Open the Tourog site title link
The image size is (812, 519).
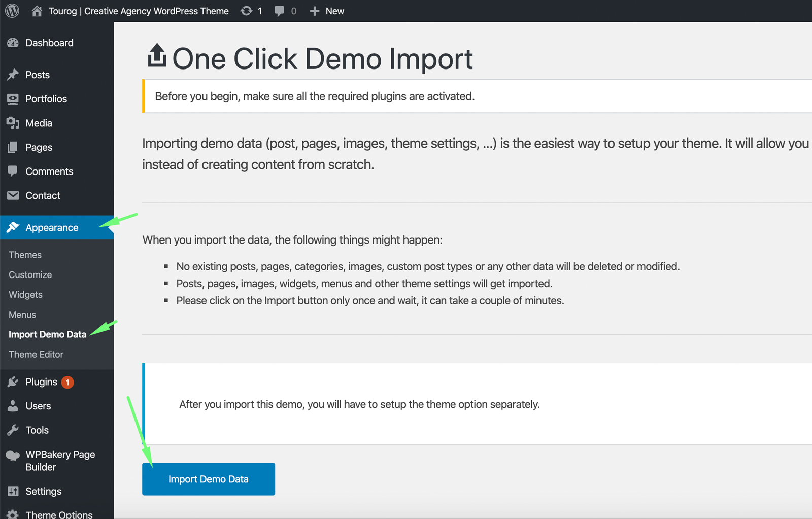tap(138, 11)
